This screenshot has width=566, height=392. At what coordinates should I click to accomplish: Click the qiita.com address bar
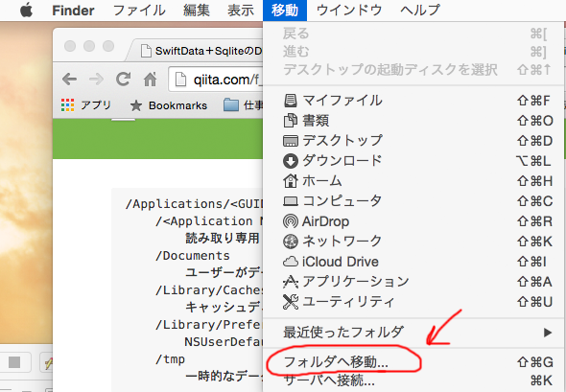216,80
